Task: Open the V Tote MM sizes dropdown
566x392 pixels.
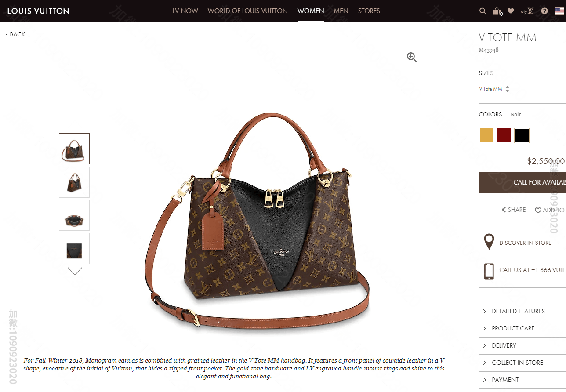Action: point(495,89)
